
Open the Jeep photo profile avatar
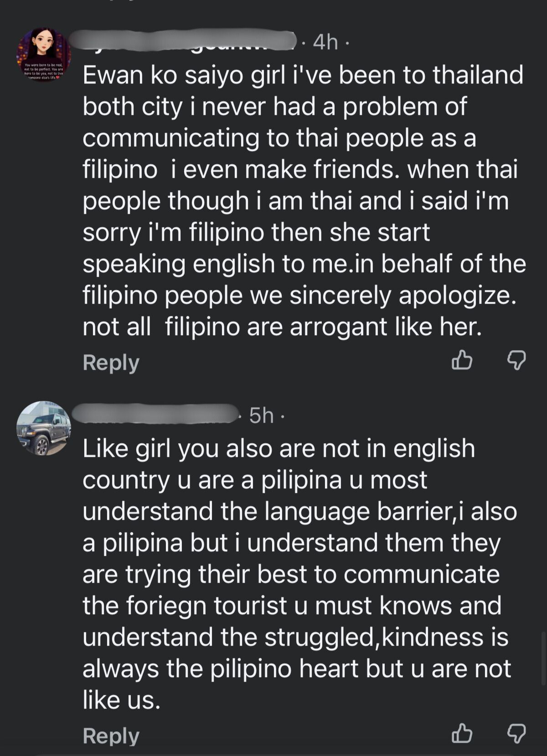(44, 429)
